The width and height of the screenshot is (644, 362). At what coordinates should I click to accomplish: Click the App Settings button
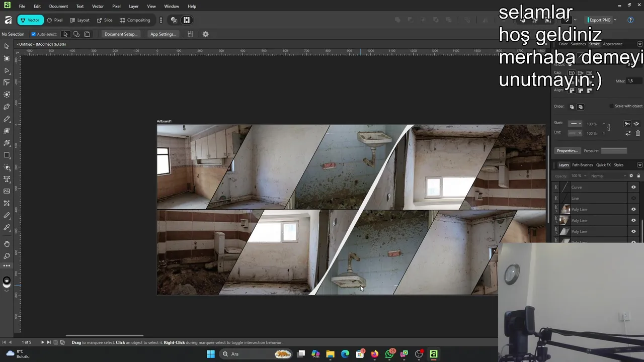tap(163, 34)
